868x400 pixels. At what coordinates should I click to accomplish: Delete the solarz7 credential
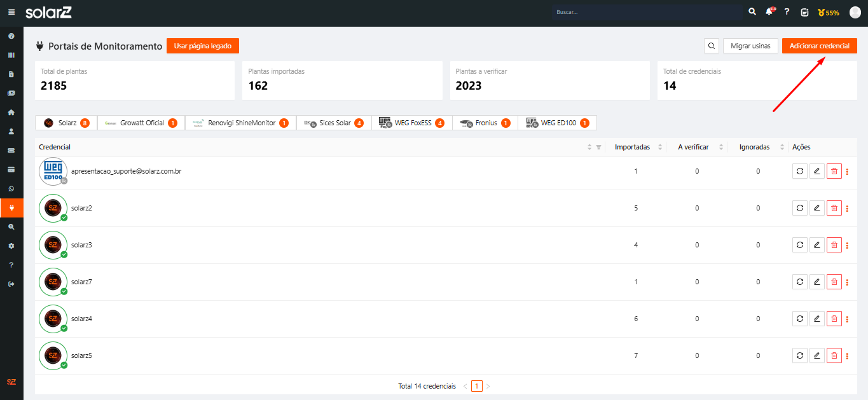tap(834, 282)
